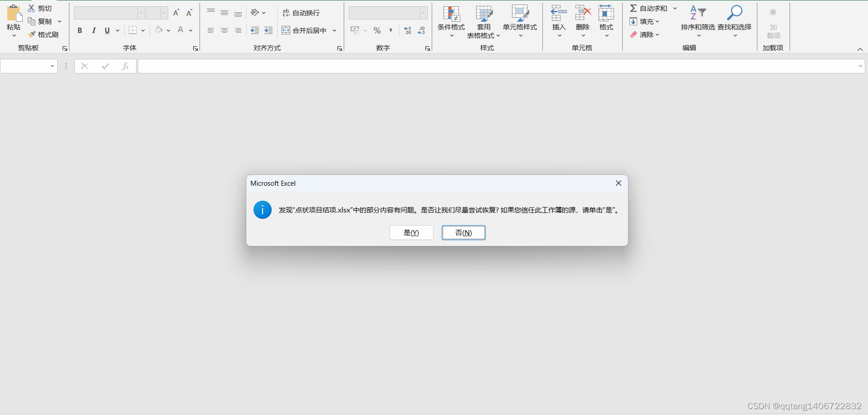Viewport: 868px width, 415px height.
Task: Open the Delete (删除) cells menu
Action: click(x=583, y=21)
